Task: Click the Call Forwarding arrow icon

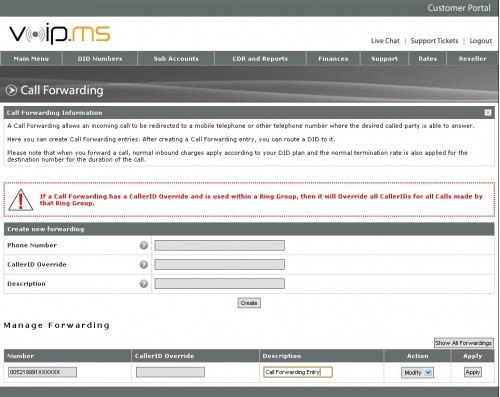Action: (11, 90)
